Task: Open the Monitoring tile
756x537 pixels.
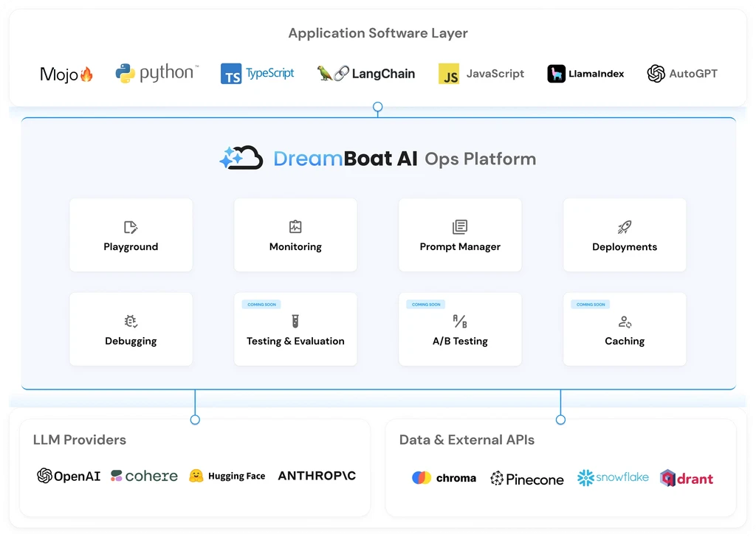Action: coord(295,235)
